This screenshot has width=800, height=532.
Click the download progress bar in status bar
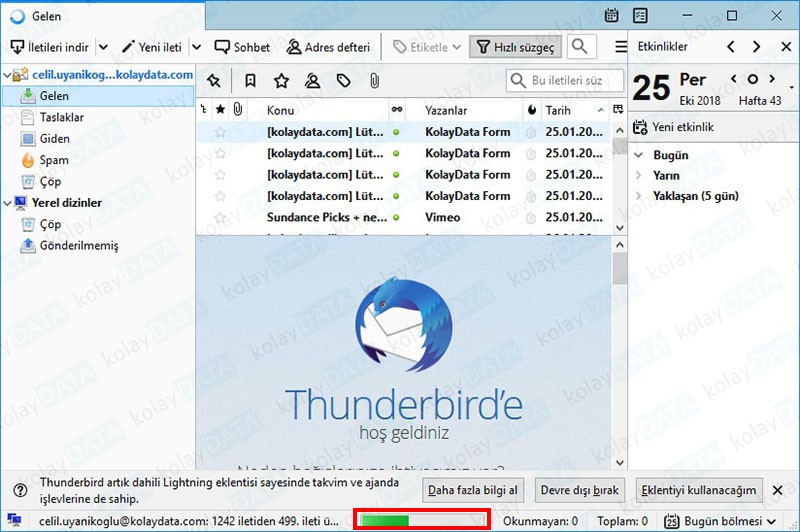tap(422, 520)
